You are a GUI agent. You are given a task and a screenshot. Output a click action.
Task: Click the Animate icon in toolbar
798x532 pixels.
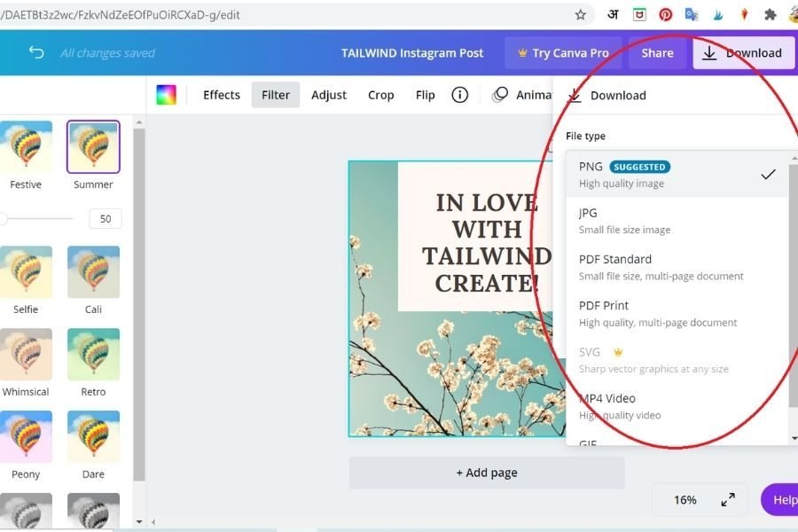pos(501,95)
